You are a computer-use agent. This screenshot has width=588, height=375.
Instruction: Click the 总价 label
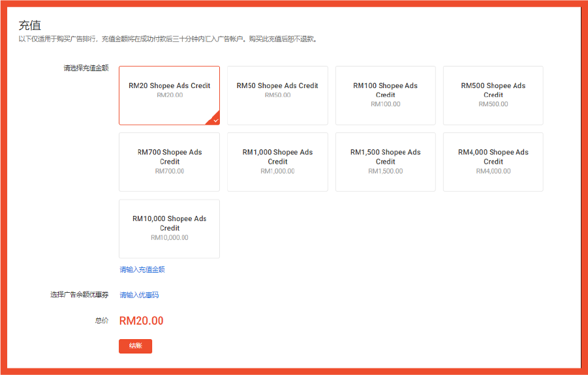[102, 320]
